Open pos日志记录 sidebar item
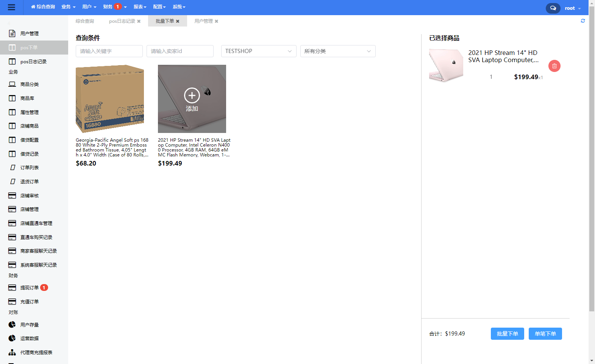This screenshot has height=364, width=595. 34,61
